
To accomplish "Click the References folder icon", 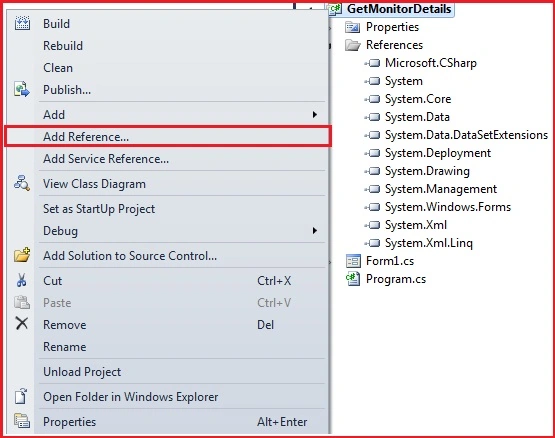I will point(353,45).
